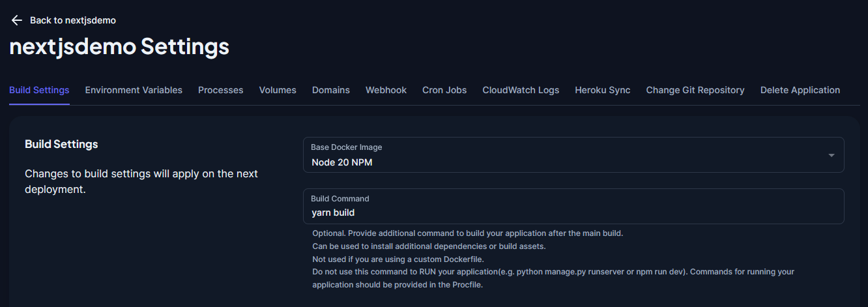Focus the Build Command input containing 'yarn build'
This screenshot has width=868, height=307.
pos(573,212)
